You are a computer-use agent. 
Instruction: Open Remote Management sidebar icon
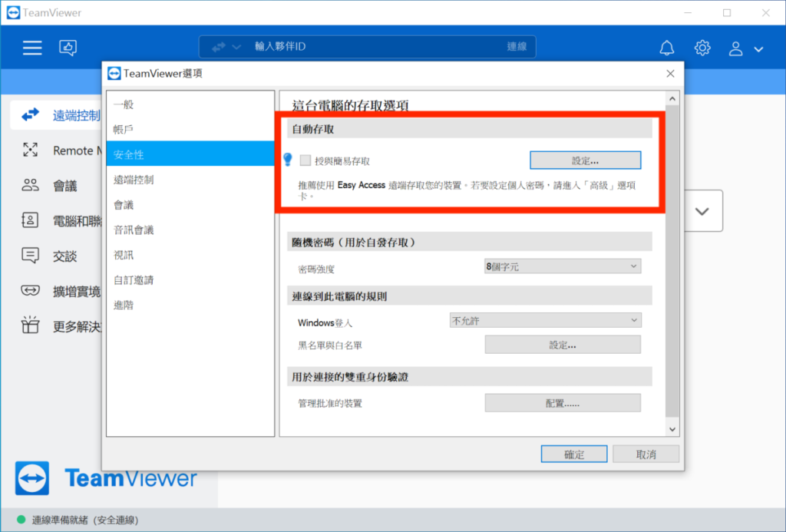[30, 150]
